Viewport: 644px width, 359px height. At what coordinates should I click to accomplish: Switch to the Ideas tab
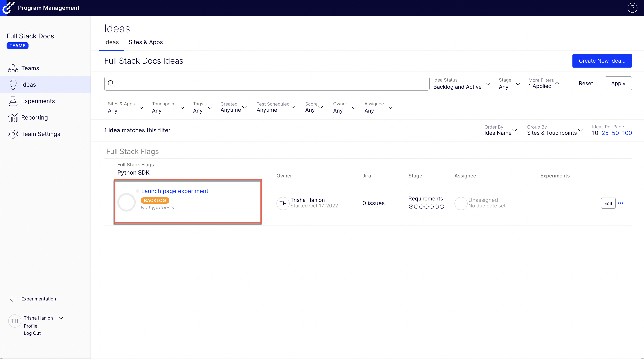pyautogui.click(x=112, y=42)
